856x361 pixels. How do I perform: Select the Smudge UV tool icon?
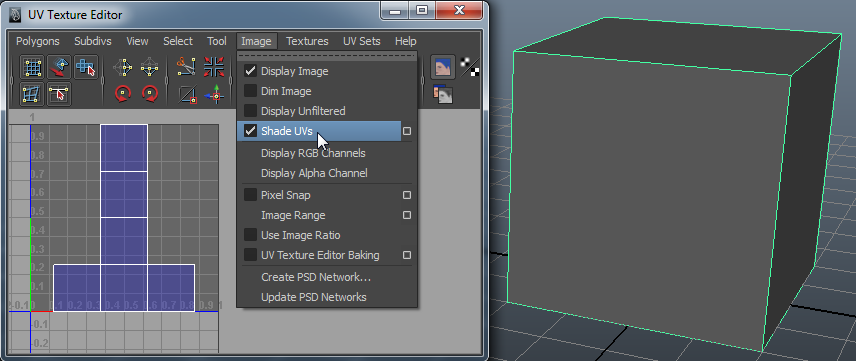(59, 68)
